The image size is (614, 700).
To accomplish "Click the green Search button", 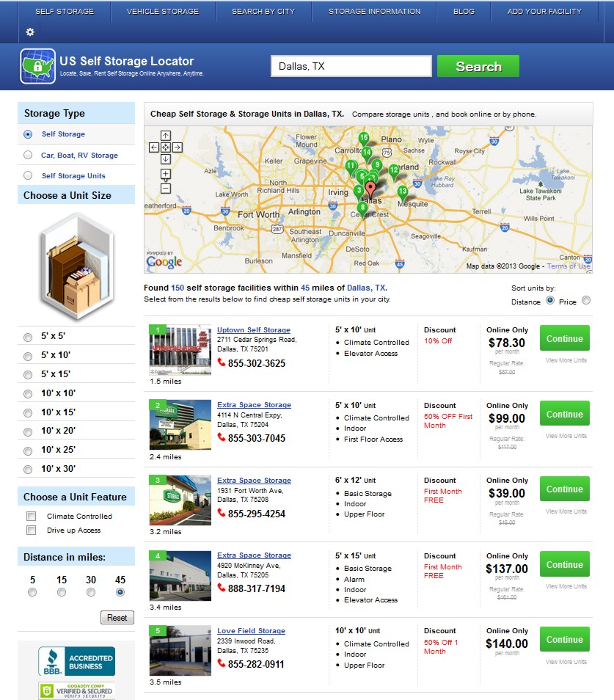I will (x=478, y=66).
